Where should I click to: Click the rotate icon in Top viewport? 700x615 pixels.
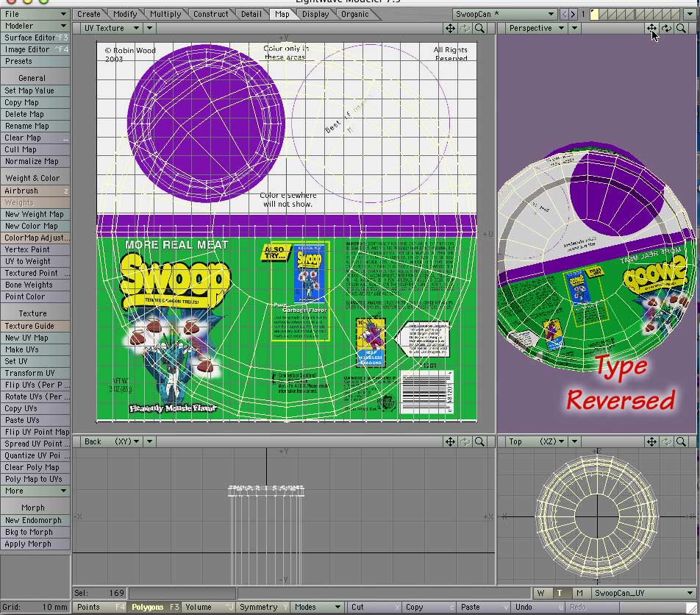point(666,441)
